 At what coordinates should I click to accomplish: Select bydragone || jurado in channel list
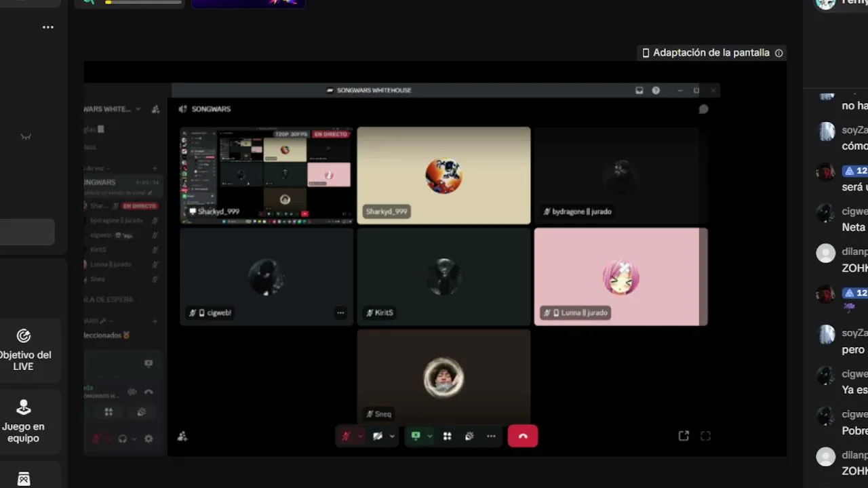(x=122, y=220)
